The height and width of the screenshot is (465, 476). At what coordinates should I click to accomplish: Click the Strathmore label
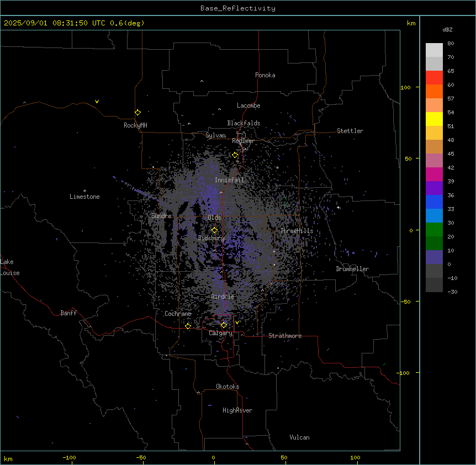click(x=285, y=336)
